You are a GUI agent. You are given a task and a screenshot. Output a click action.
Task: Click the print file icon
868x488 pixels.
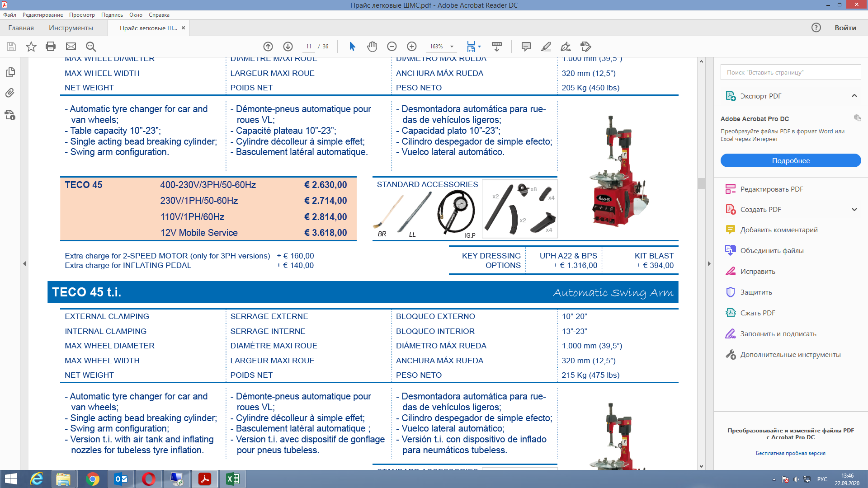click(51, 47)
